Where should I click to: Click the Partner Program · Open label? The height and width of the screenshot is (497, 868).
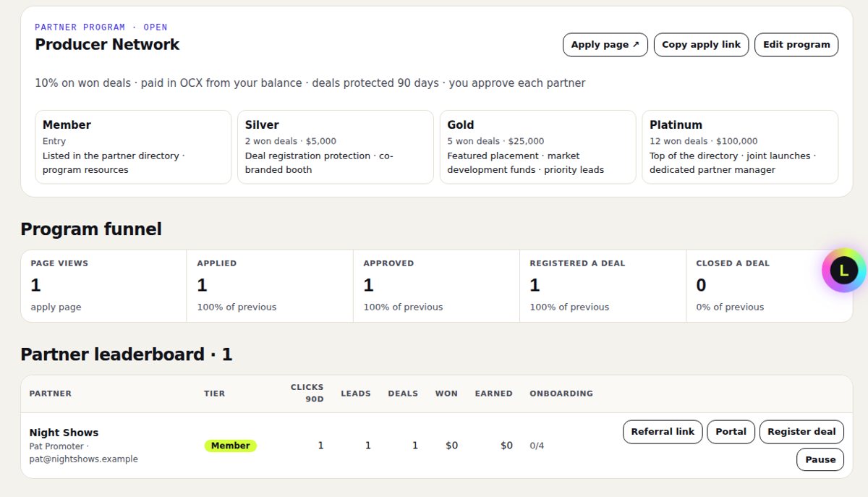tap(101, 27)
